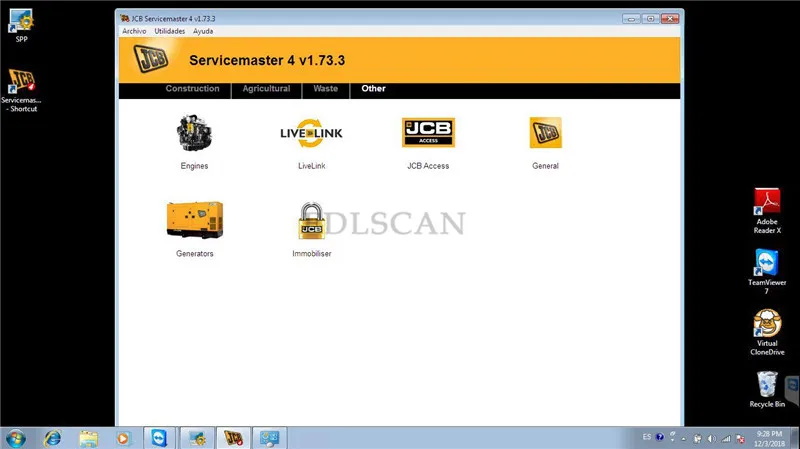Click the Servicemaster window title bar icon

(x=124, y=18)
